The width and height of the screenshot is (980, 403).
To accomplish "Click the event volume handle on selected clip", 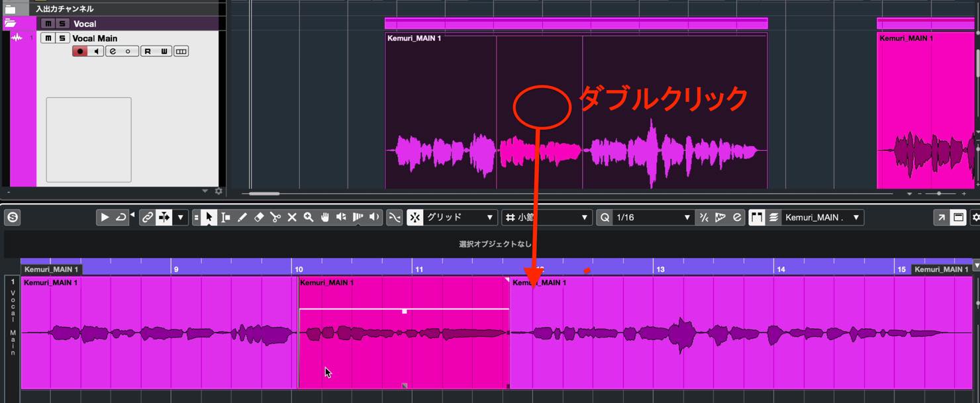I will 405,310.
